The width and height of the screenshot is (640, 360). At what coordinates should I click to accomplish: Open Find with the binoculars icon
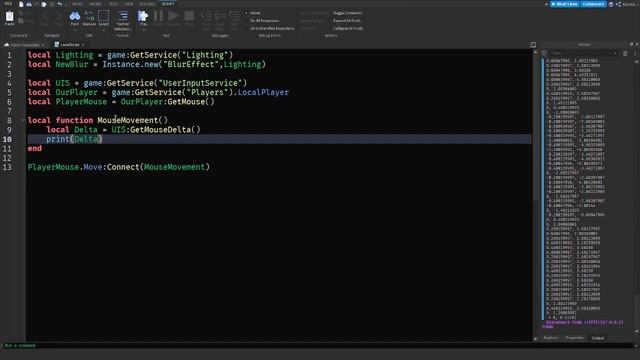tap(75, 16)
